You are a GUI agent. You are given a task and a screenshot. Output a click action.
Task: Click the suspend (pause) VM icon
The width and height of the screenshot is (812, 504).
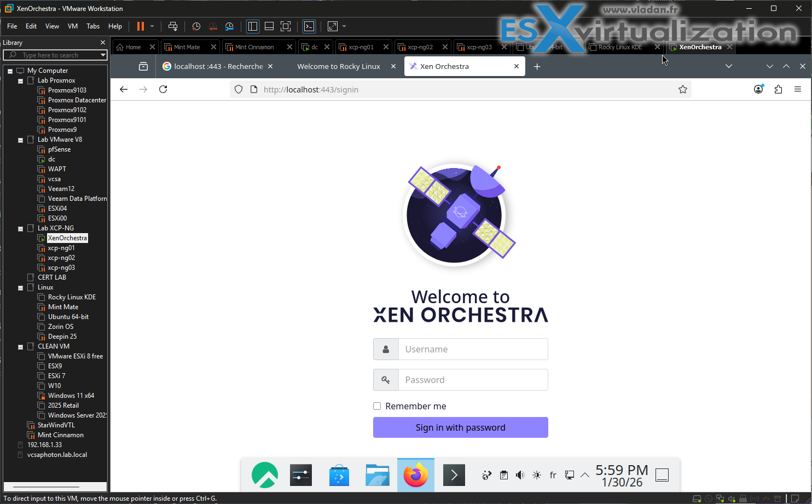tap(141, 26)
